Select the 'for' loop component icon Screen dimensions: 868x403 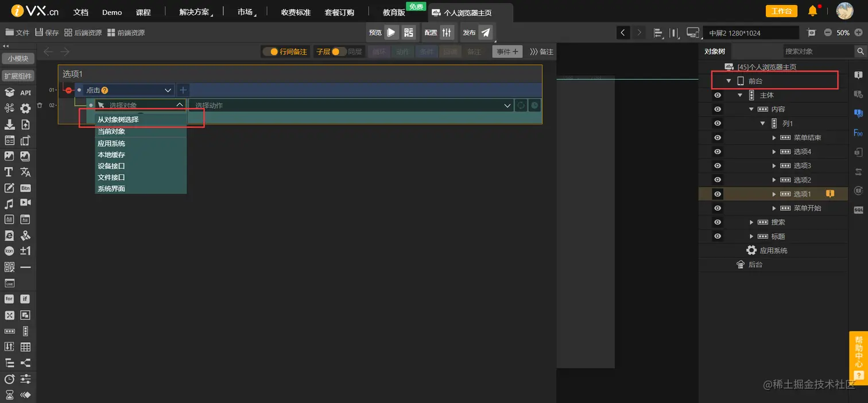(9, 299)
